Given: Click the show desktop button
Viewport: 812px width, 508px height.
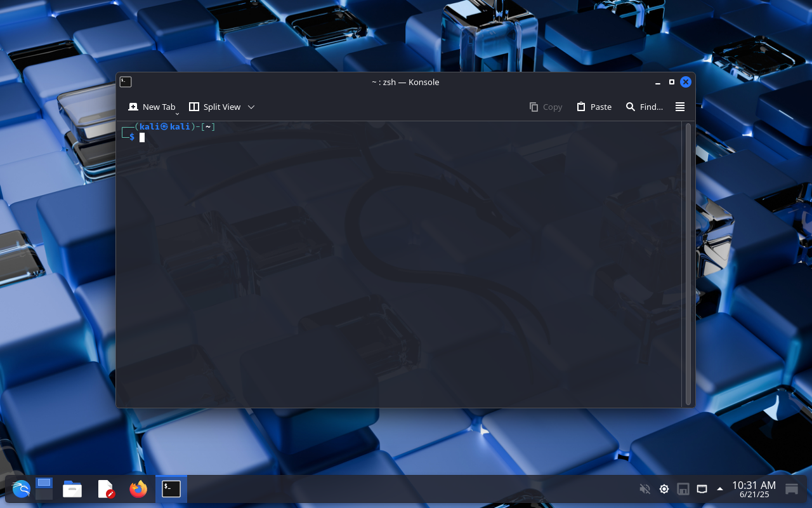Looking at the screenshot, I should coord(792,489).
